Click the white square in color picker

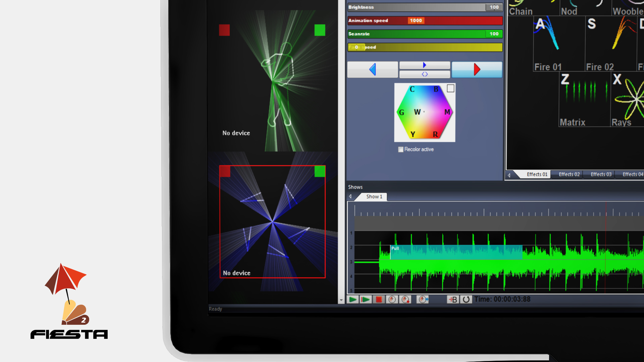point(450,88)
